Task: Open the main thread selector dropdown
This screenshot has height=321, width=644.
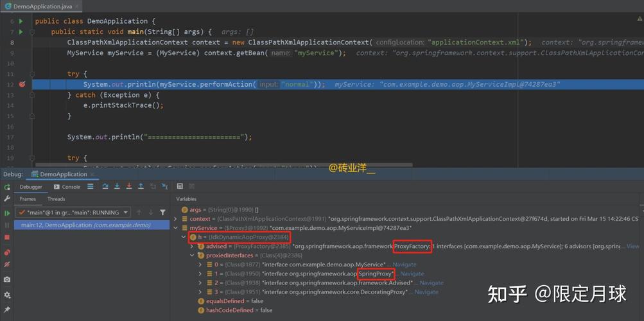Action: point(73,213)
